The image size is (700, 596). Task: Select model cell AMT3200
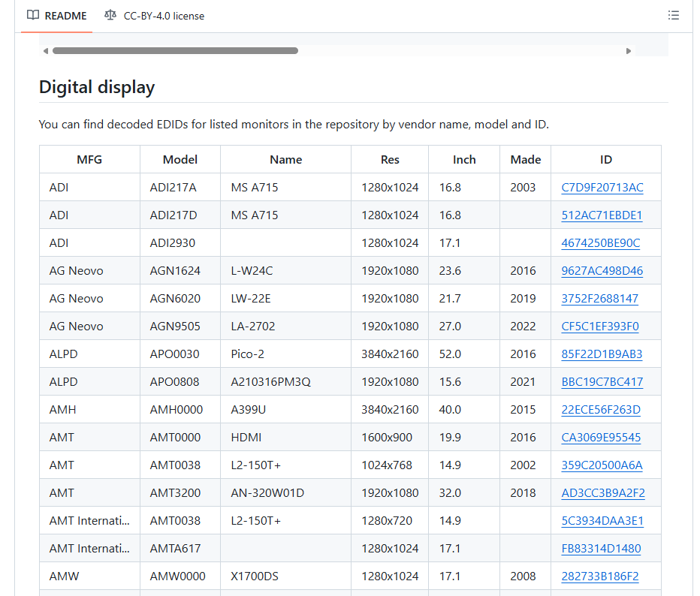(180, 492)
